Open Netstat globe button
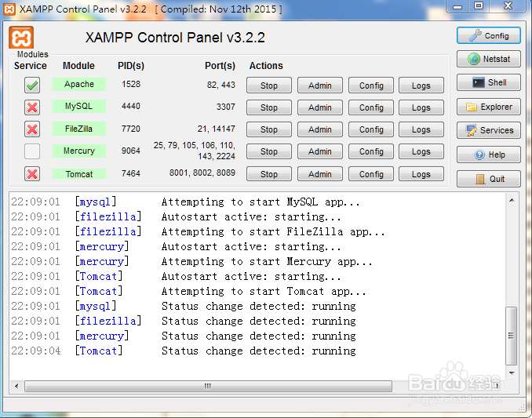The width and height of the screenshot is (532, 418). coord(489,59)
